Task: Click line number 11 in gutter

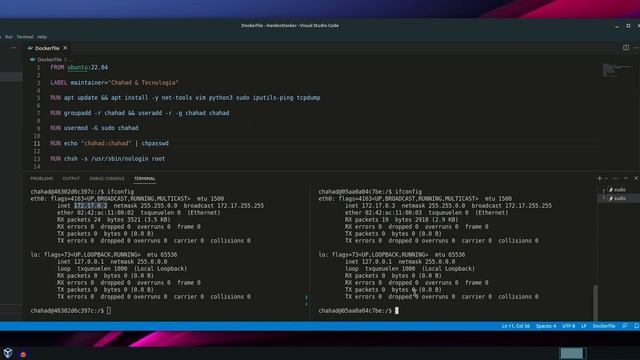Action: point(37,144)
